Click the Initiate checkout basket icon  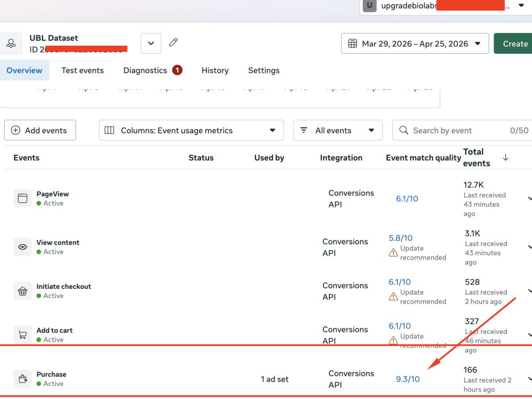[x=22, y=291]
